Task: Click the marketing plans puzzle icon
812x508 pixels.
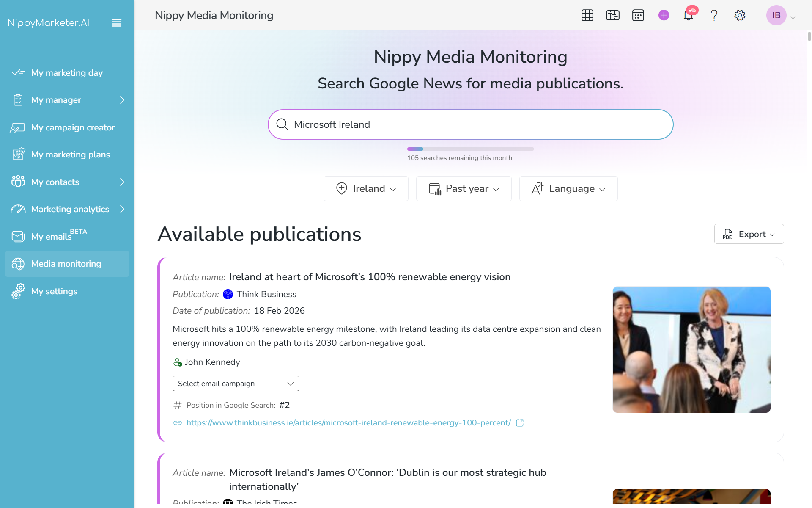Action: [x=19, y=154]
